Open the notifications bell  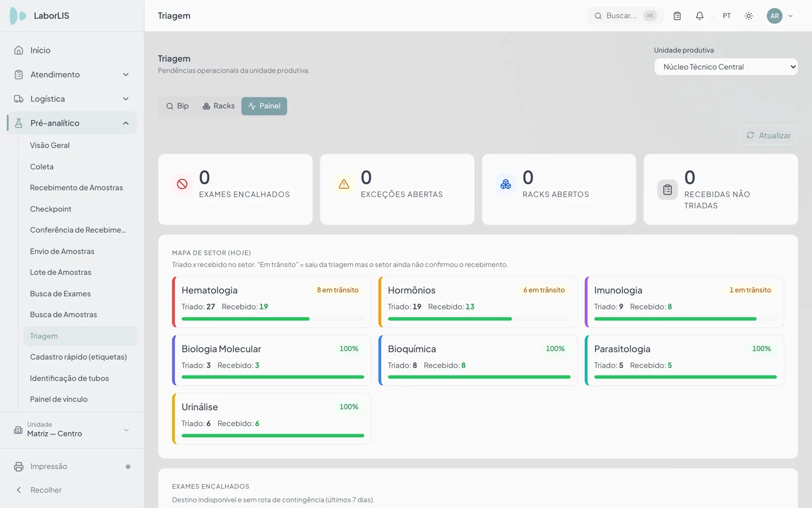pos(699,16)
